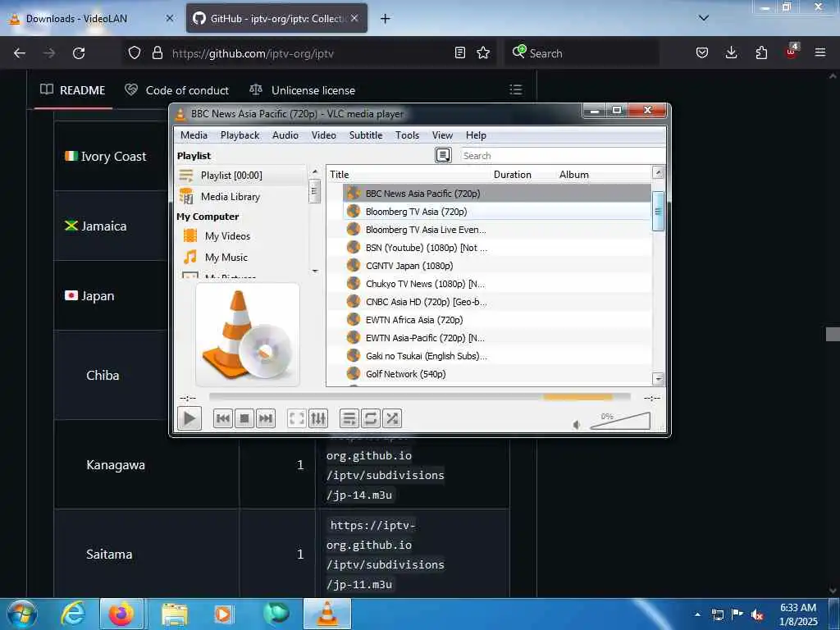The height and width of the screenshot is (630, 840).
Task: Select My Music in VLC sidebar
Action: click(x=242, y=257)
